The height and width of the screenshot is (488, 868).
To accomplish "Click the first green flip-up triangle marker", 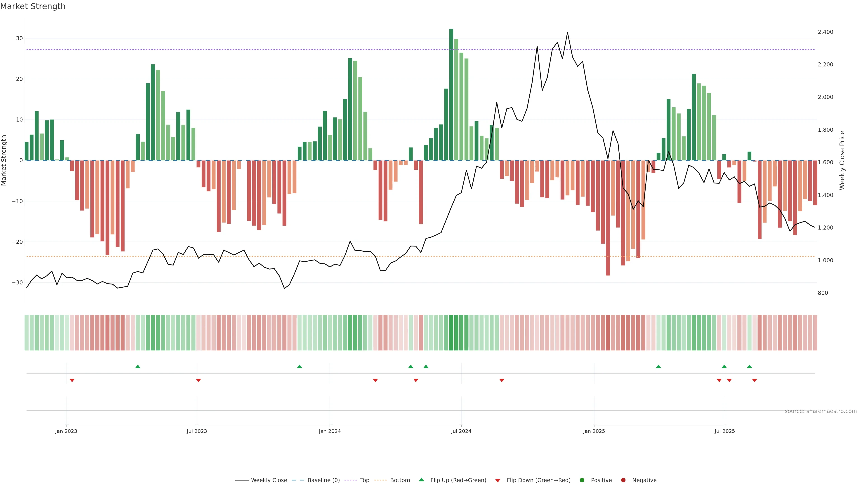I will point(137,366).
